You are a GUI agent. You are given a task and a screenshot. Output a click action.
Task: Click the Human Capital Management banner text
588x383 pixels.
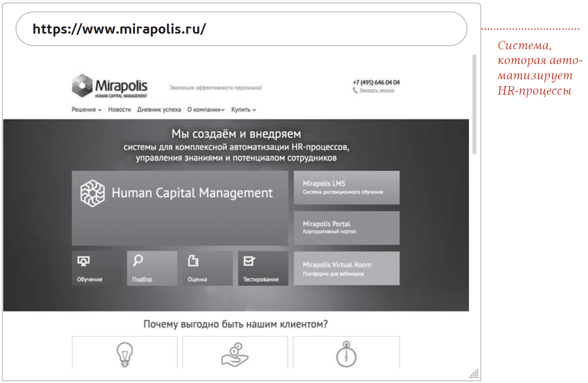pos(192,193)
